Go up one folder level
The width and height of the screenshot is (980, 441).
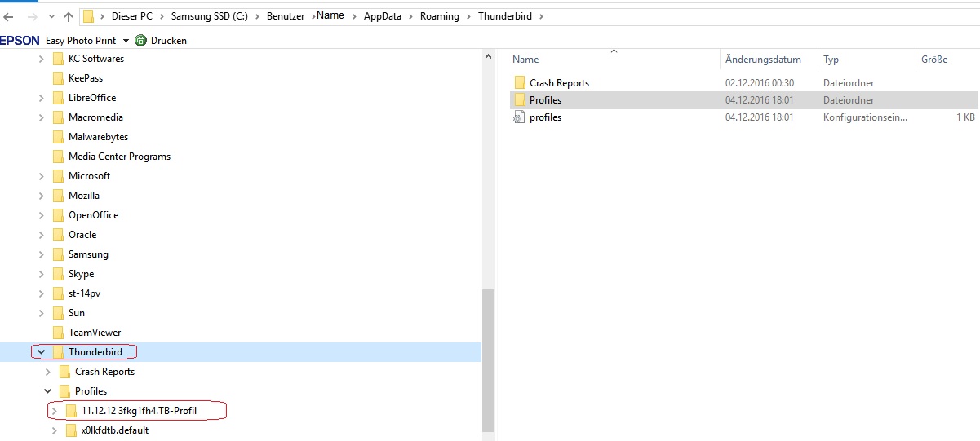pos(69,16)
